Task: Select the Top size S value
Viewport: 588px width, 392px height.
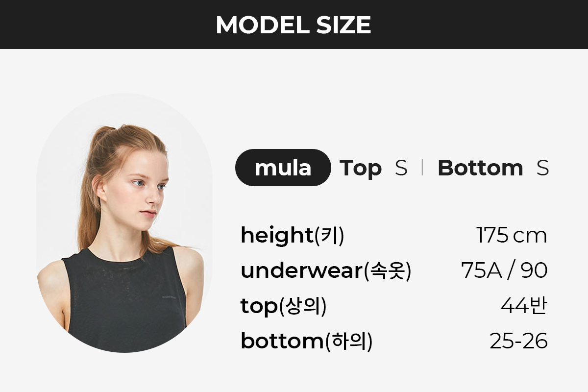Action: point(401,168)
